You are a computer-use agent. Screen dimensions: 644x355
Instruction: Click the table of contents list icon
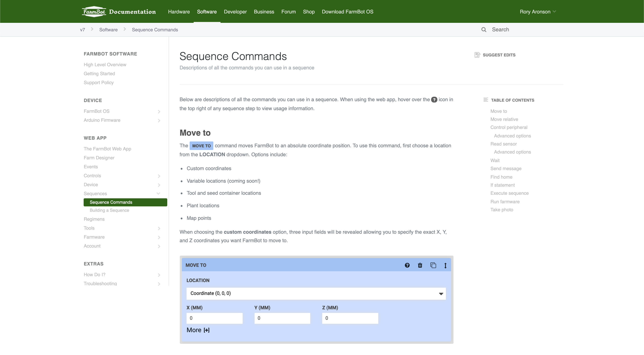(485, 100)
